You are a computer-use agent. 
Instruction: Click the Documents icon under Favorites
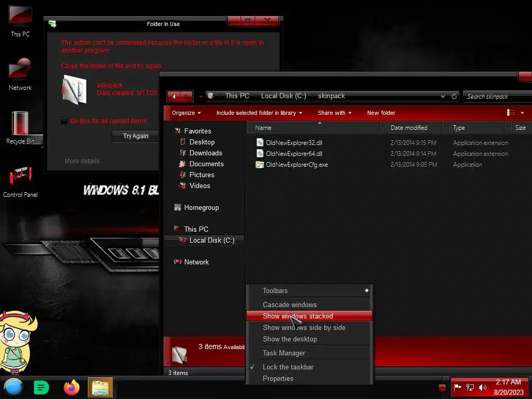click(182, 164)
